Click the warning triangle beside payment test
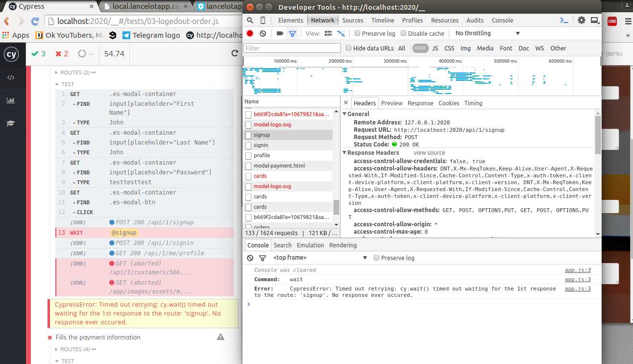633x364 pixels. [x=220, y=337]
